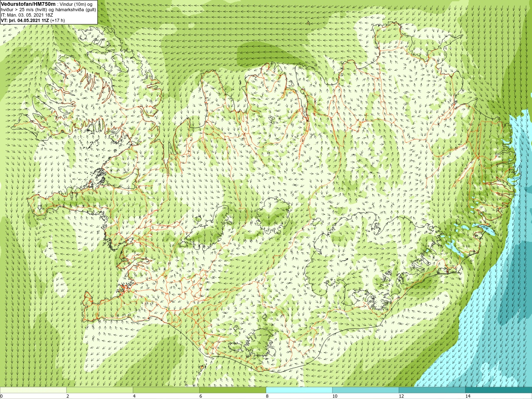Click the legend tick label '6'
532x399 pixels.
coord(201,396)
